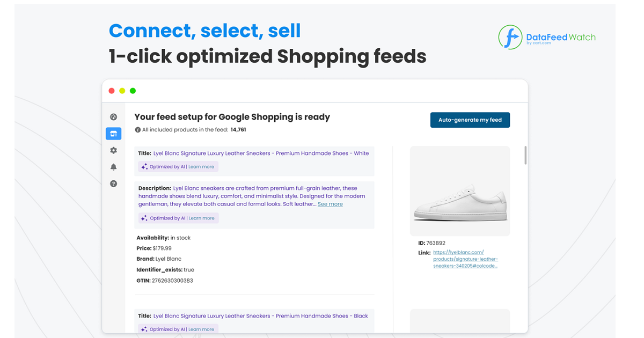Image resolution: width=644 pixels, height=338 pixels.
Task: Click the AI sparkle icon under description
Action: point(144,218)
